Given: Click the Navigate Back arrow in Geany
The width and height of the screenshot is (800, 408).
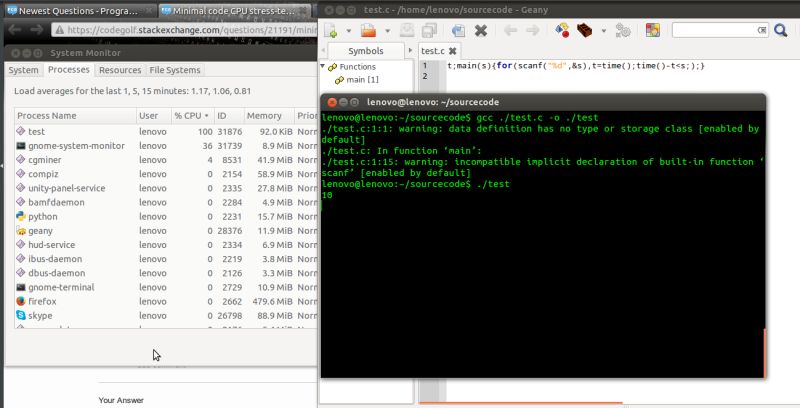Looking at the screenshot, I should pyautogui.click(x=510, y=31).
